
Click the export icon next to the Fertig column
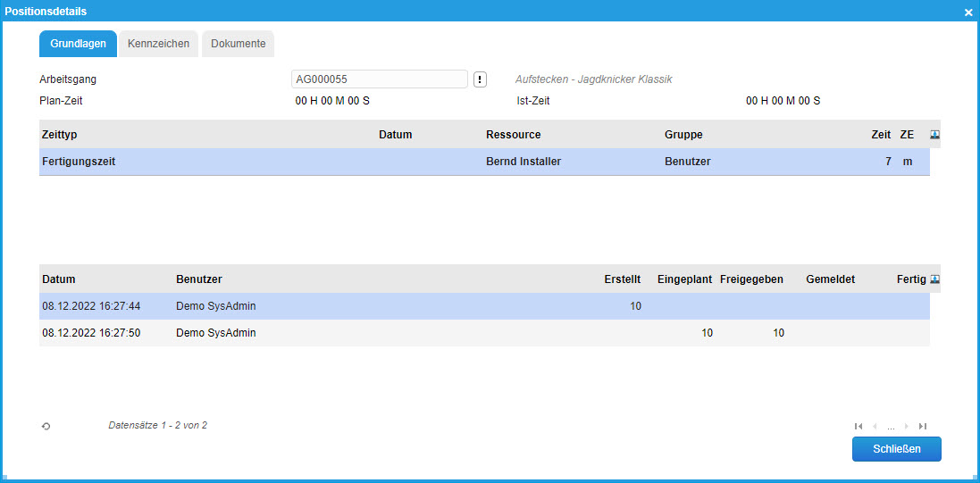click(x=934, y=279)
